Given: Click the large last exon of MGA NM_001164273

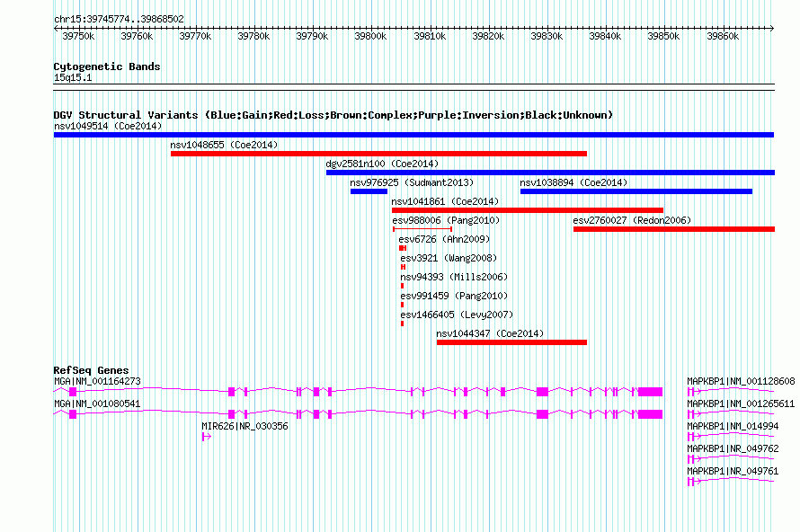Looking at the screenshot, I should point(651,392).
